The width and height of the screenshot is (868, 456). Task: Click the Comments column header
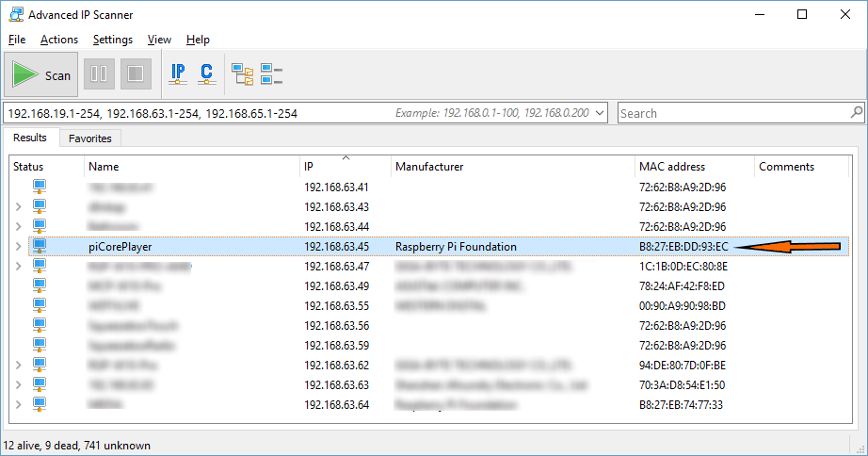point(801,167)
